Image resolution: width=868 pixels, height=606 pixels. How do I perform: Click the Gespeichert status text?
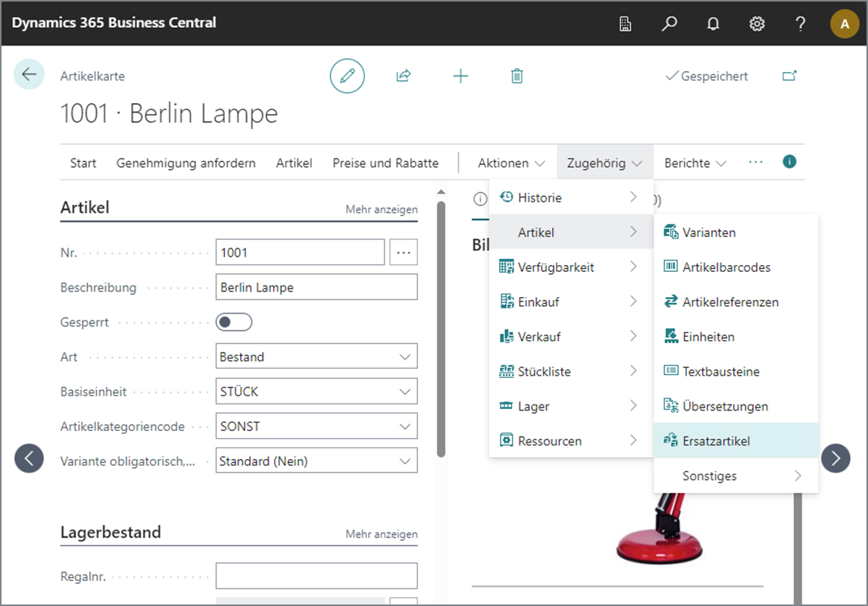[x=714, y=76]
